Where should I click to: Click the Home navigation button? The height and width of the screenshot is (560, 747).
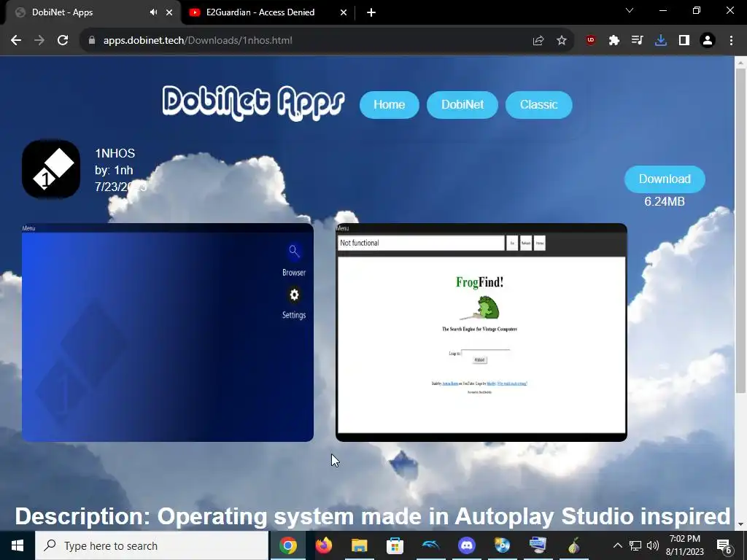[390, 105]
